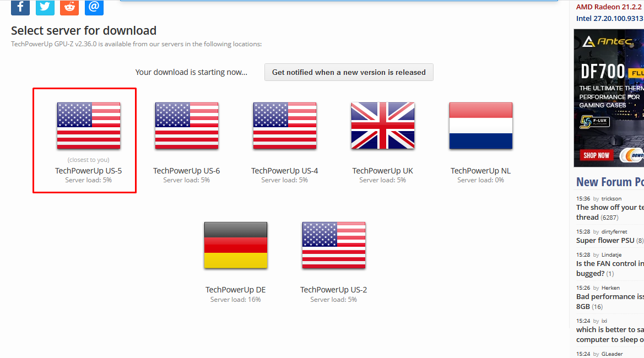Open the New Forum Posts heading
The width and height of the screenshot is (644, 358).
[x=610, y=182]
